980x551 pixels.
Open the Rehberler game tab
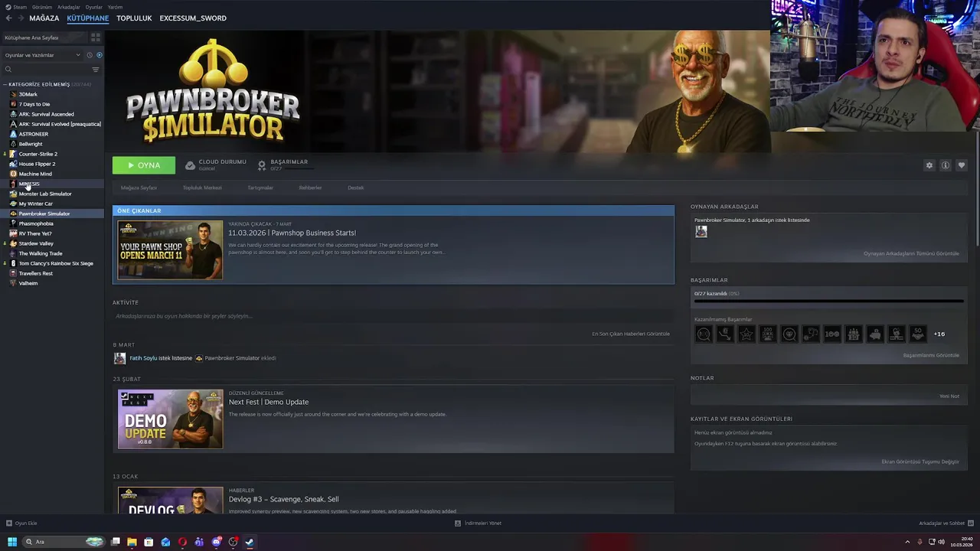[x=310, y=187]
